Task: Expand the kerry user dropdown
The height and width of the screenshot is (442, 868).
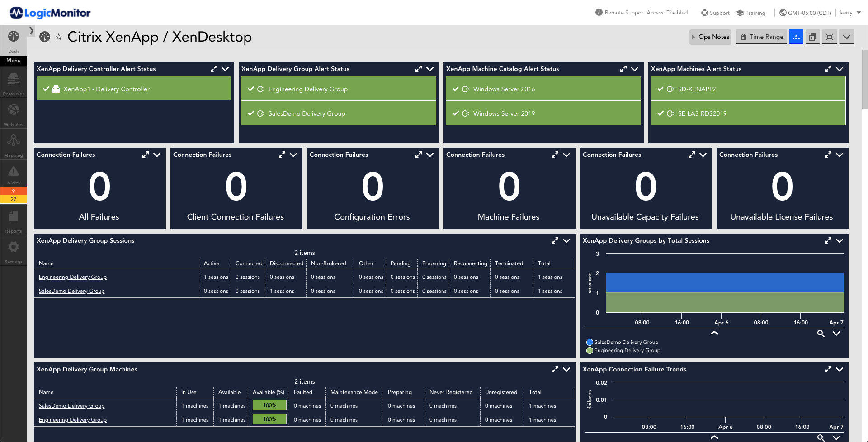Action: click(850, 13)
